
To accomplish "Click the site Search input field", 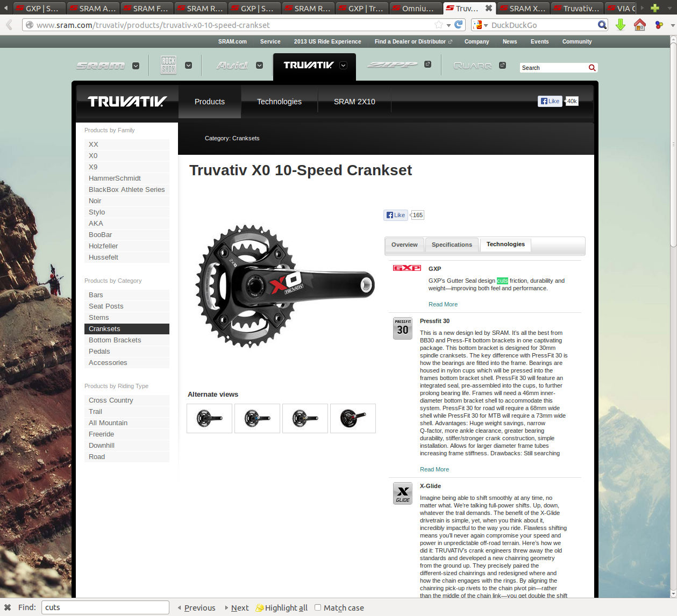I will tap(554, 68).
